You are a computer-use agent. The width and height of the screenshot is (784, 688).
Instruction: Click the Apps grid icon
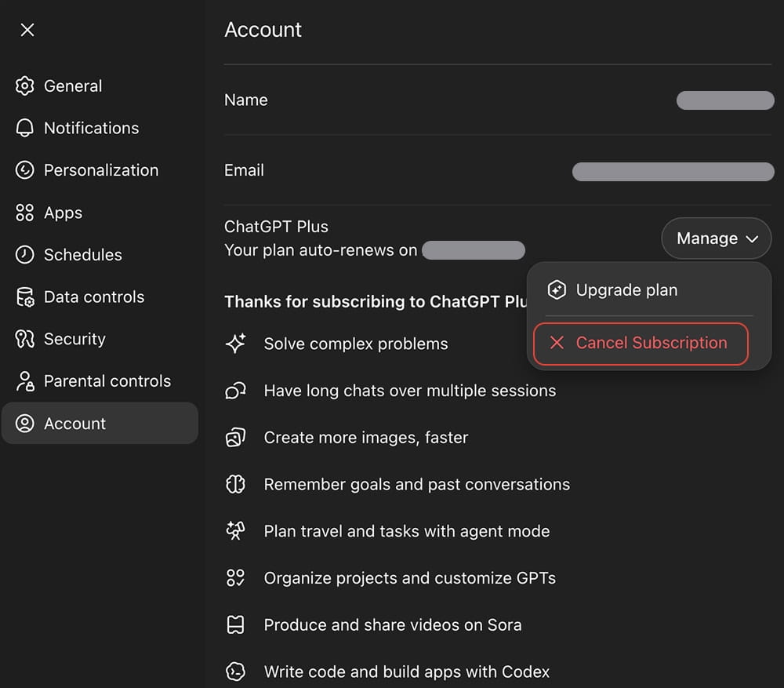pyautogui.click(x=24, y=213)
